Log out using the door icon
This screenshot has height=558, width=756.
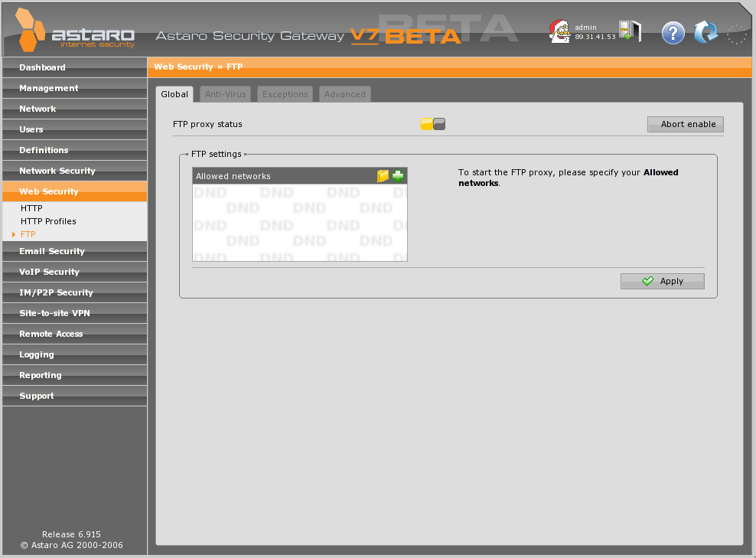point(630,31)
